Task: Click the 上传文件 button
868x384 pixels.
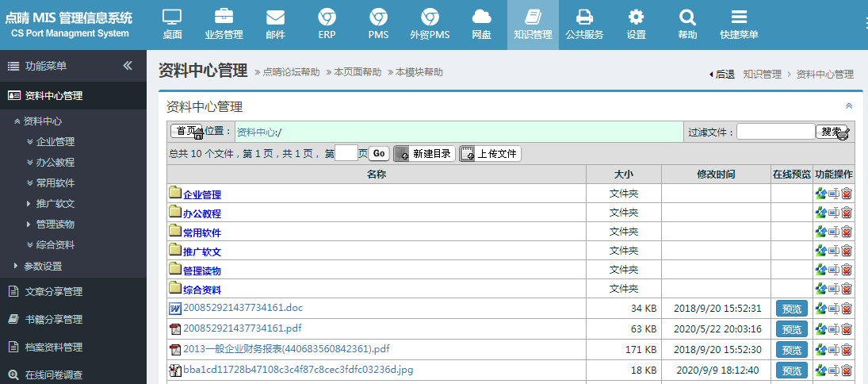Action: pos(490,154)
